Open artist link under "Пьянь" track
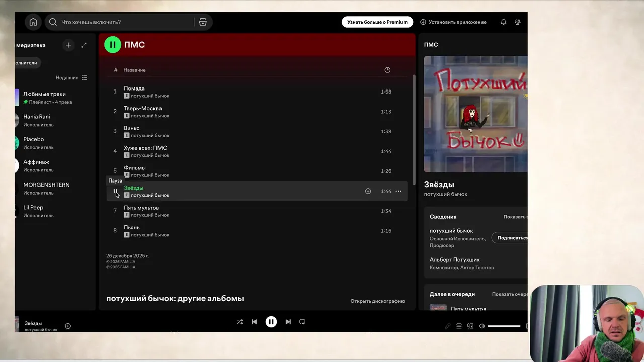 pos(150,235)
